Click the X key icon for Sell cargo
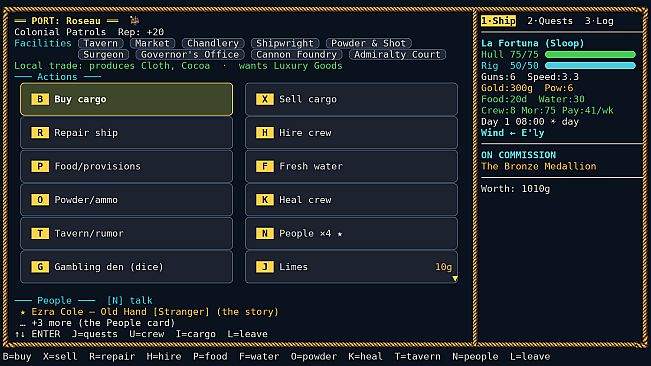The width and height of the screenshot is (651, 366). (x=264, y=99)
